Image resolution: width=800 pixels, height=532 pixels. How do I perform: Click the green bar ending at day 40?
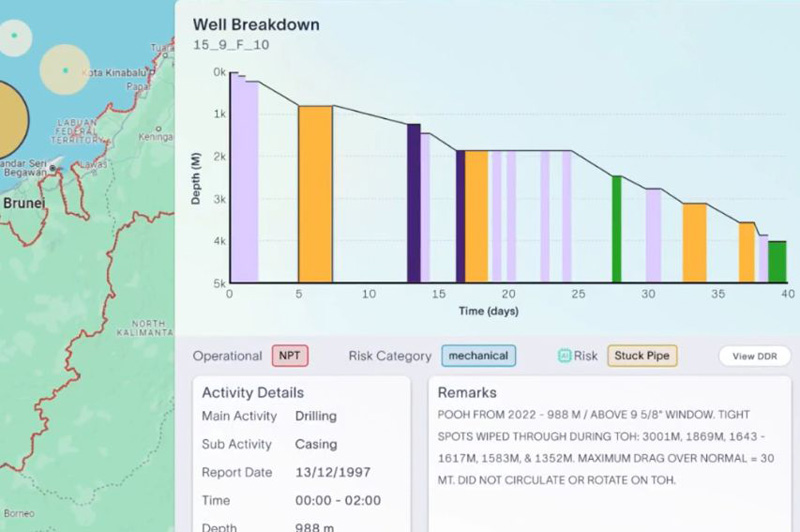click(778, 262)
